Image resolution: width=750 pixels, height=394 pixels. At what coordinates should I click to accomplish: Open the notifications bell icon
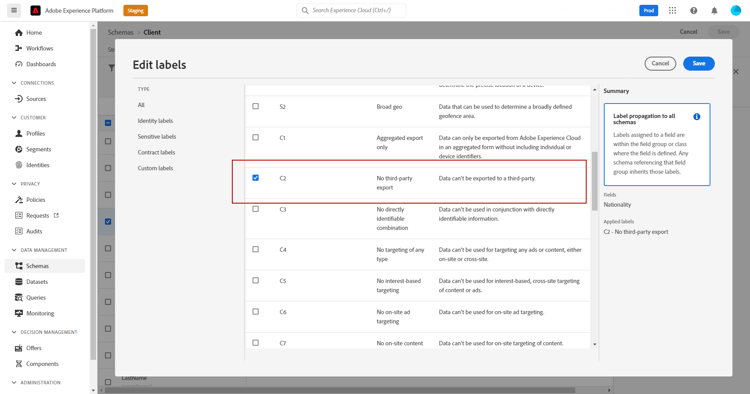tap(714, 11)
